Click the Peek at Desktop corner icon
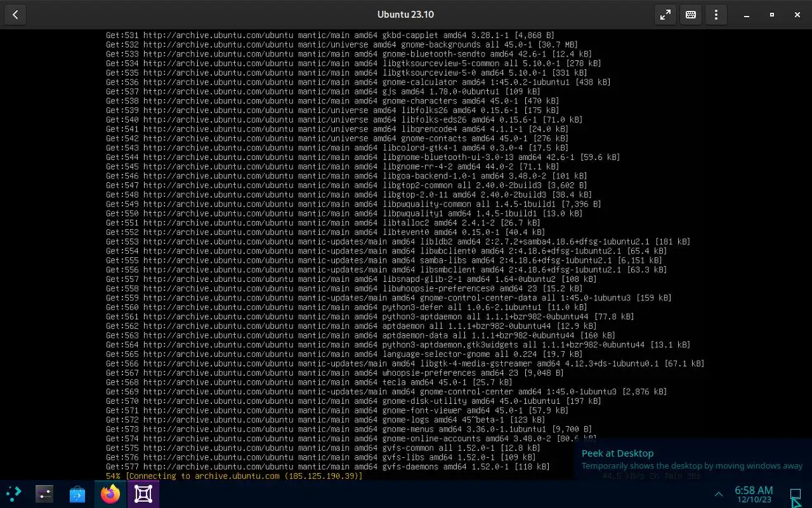The height and width of the screenshot is (508, 812). tap(796, 494)
